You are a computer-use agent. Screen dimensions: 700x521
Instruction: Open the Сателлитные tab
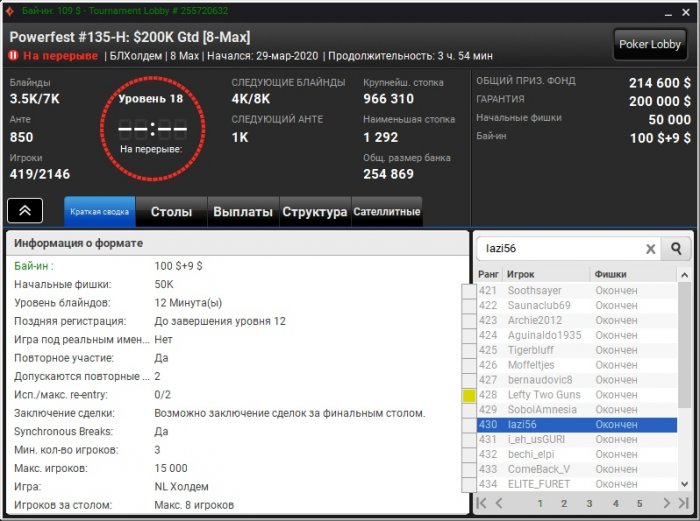pos(387,212)
